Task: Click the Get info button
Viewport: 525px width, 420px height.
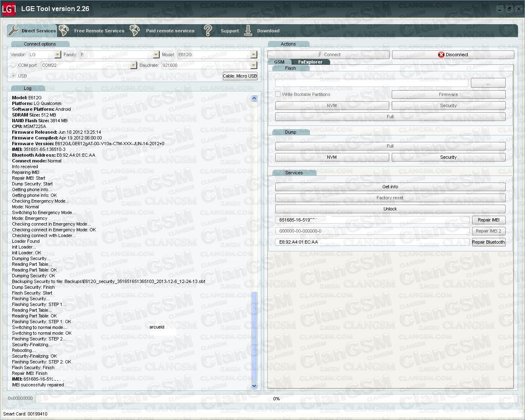Action: click(x=390, y=187)
